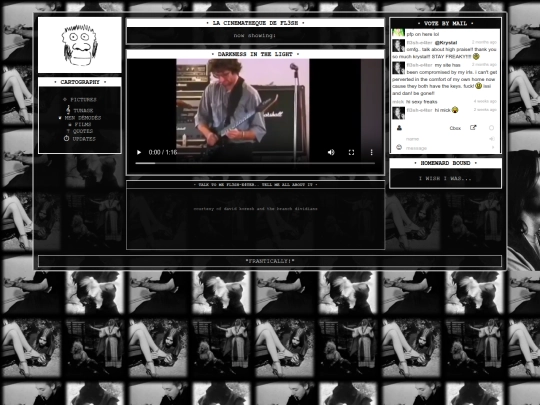540x405 pixels.
Task: Click the 'I wish I was...' link
Action: click(445, 178)
